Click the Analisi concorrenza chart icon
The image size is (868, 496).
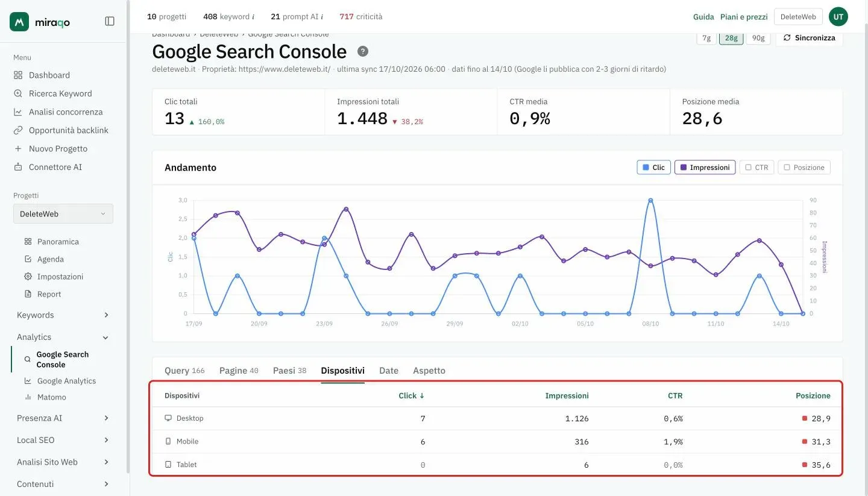coord(17,112)
